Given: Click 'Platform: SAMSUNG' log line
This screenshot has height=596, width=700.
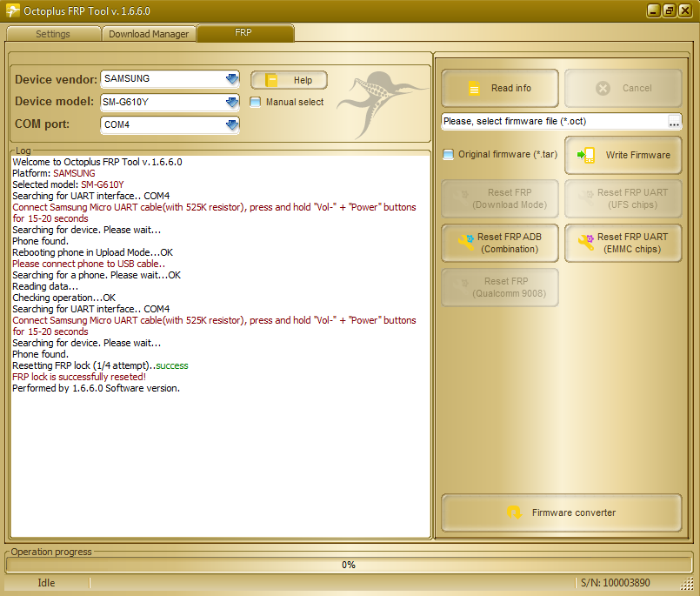Looking at the screenshot, I should 54,173.
